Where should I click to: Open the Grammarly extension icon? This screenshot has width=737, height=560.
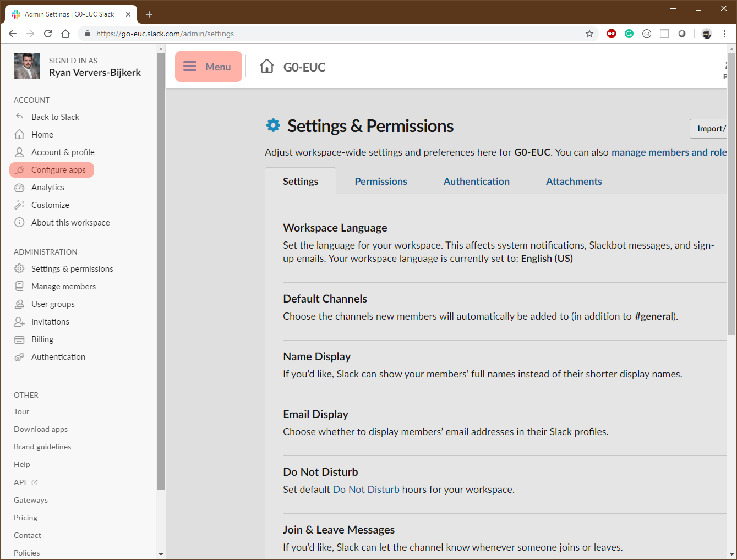tap(629, 34)
